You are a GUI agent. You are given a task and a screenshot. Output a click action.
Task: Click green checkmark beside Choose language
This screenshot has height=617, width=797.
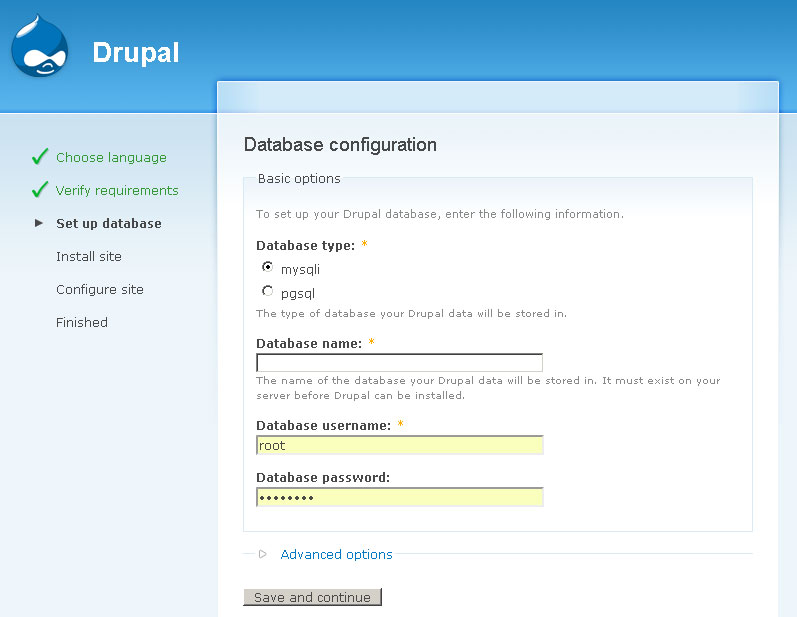click(40, 157)
